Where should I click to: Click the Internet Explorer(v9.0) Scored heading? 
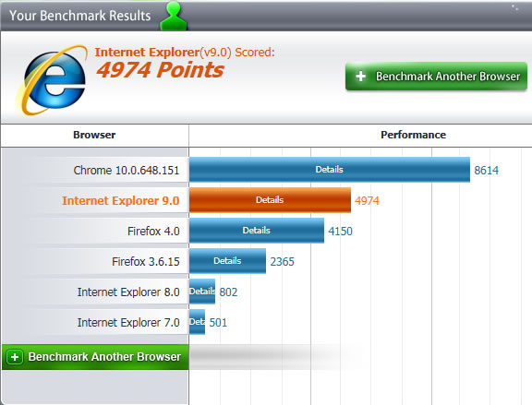(x=185, y=53)
